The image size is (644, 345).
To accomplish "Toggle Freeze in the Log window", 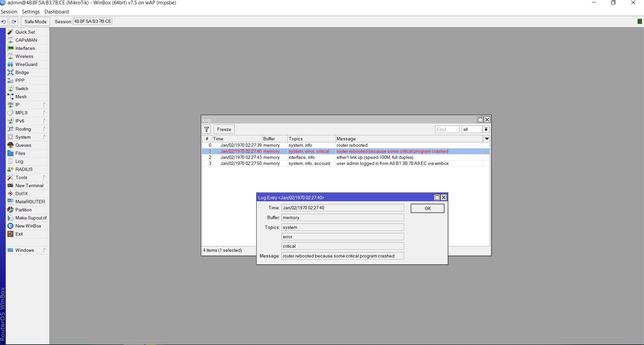I will (224, 129).
